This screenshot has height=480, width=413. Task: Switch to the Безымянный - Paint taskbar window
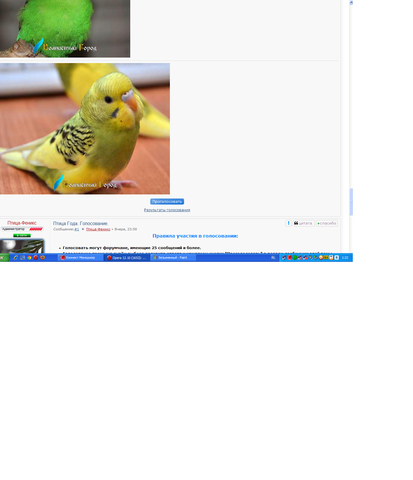[x=173, y=258]
